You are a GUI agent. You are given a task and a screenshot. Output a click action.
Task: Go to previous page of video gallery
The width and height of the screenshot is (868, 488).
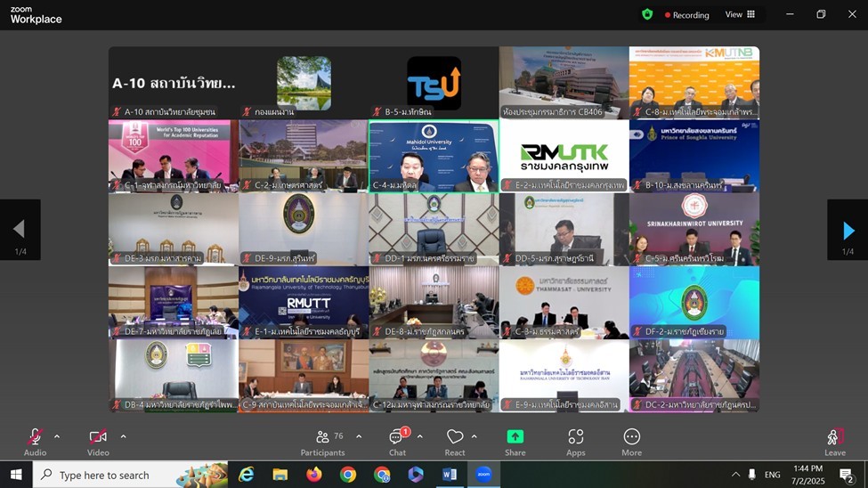click(x=20, y=231)
